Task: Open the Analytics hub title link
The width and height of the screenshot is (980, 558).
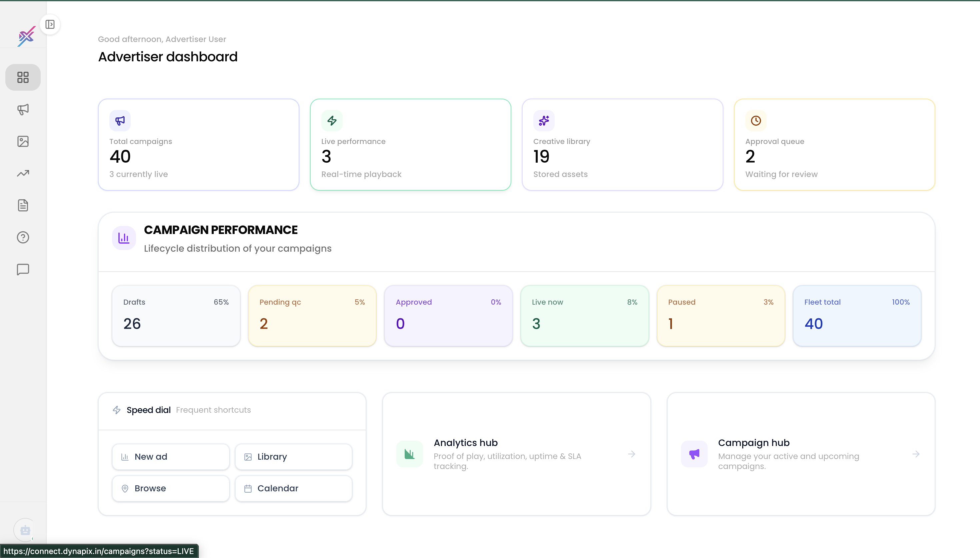Action: tap(465, 443)
